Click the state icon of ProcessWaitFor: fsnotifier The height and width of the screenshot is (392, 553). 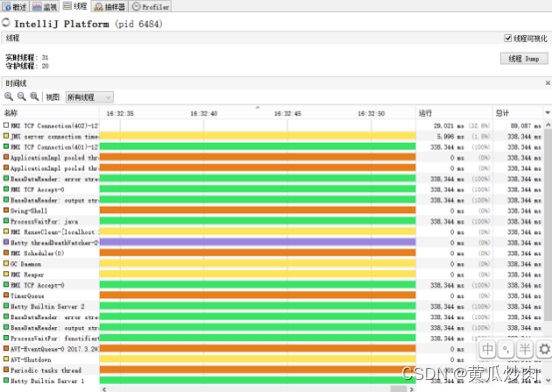[6, 338]
